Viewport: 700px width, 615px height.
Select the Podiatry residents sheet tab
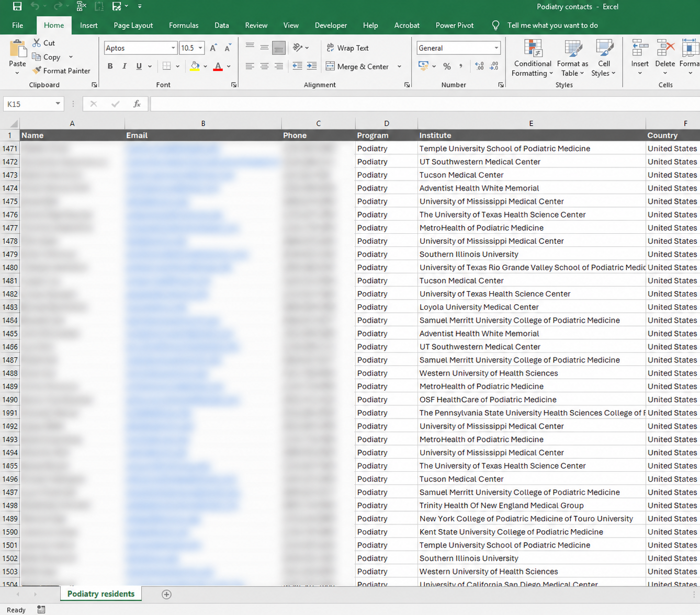(101, 594)
